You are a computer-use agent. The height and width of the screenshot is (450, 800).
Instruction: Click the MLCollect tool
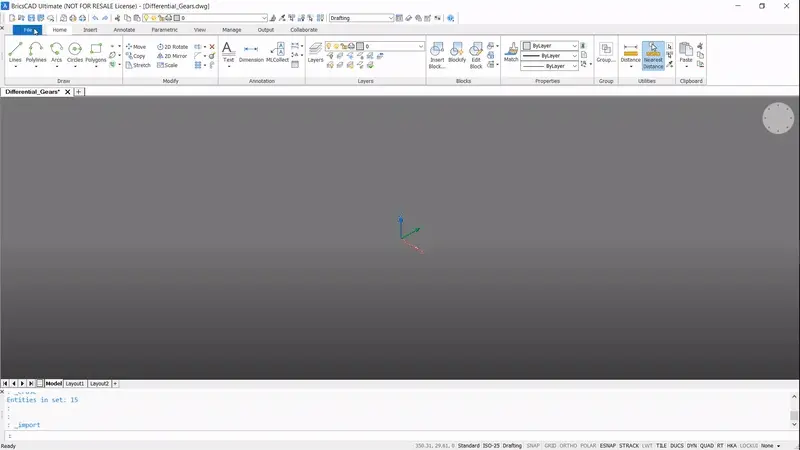(278, 53)
